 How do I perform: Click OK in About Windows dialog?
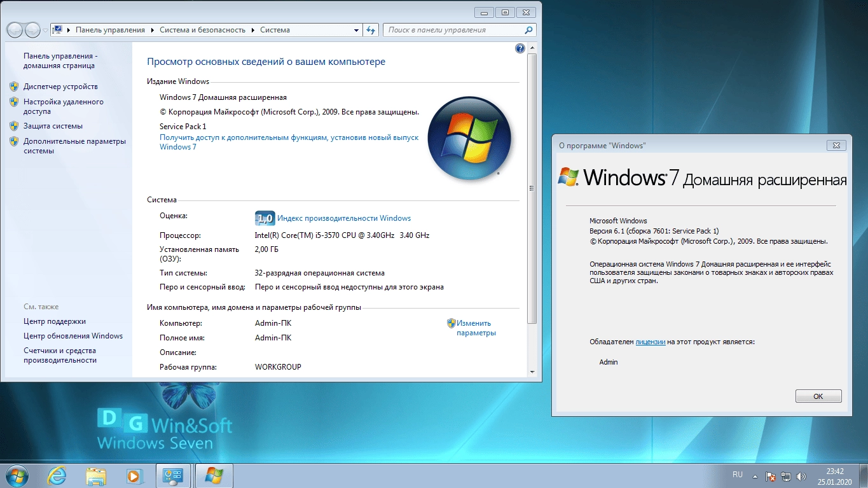coord(818,396)
